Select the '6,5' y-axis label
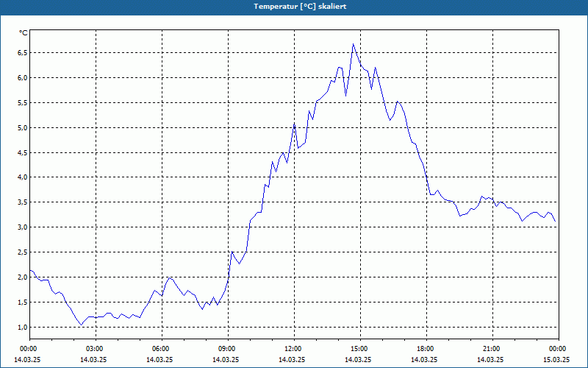588x368 pixels. [22, 53]
